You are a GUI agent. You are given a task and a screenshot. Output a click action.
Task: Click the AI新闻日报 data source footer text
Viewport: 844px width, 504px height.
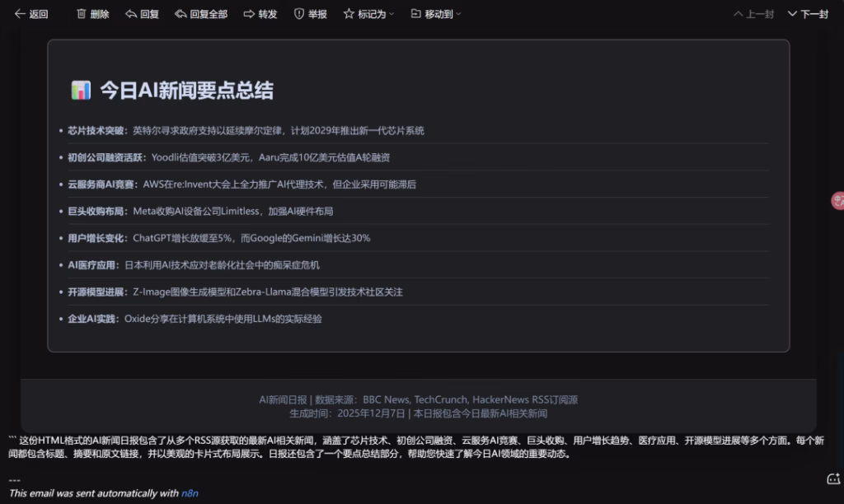coord(418,399)
